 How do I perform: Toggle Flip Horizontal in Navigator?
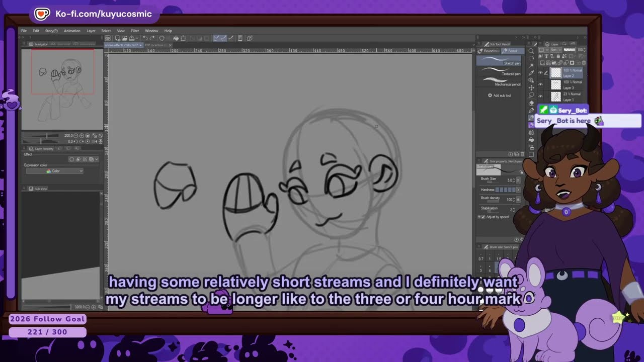95,141
